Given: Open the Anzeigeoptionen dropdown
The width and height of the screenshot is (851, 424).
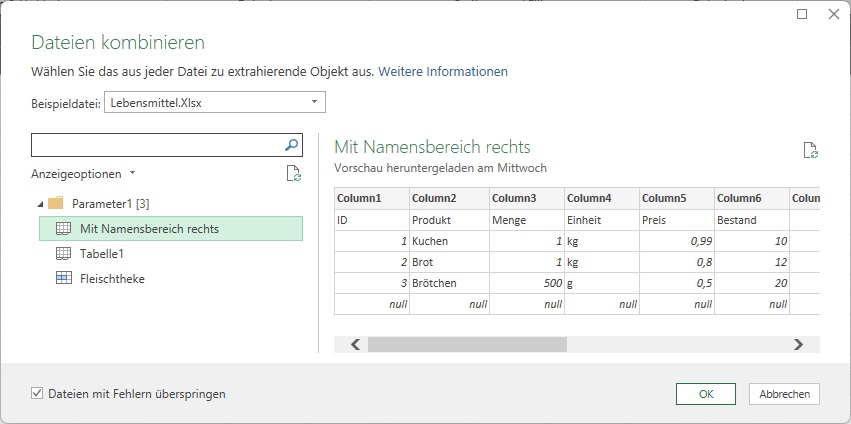Looking at the screenshot, I should (x=84, y=174).
